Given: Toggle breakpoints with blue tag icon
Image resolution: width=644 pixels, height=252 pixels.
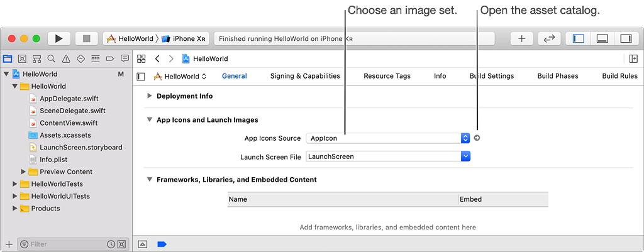Looking at the screenshot, I should tap(162, 244).
